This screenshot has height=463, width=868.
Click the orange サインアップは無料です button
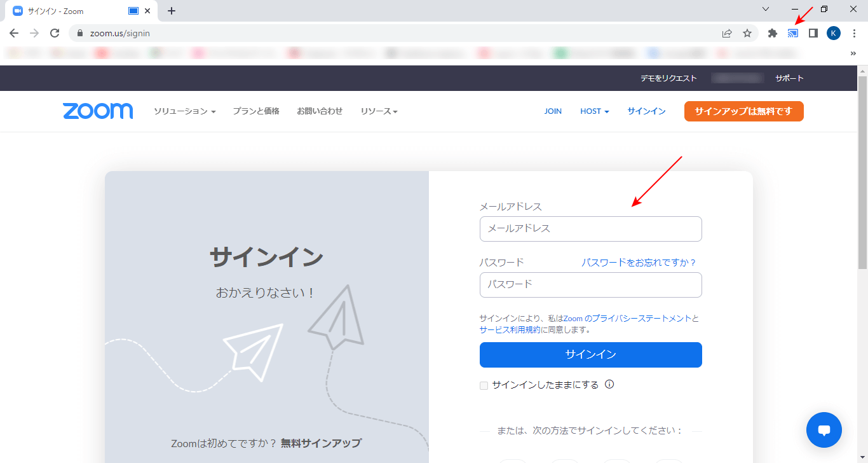[x=744, y=111]
